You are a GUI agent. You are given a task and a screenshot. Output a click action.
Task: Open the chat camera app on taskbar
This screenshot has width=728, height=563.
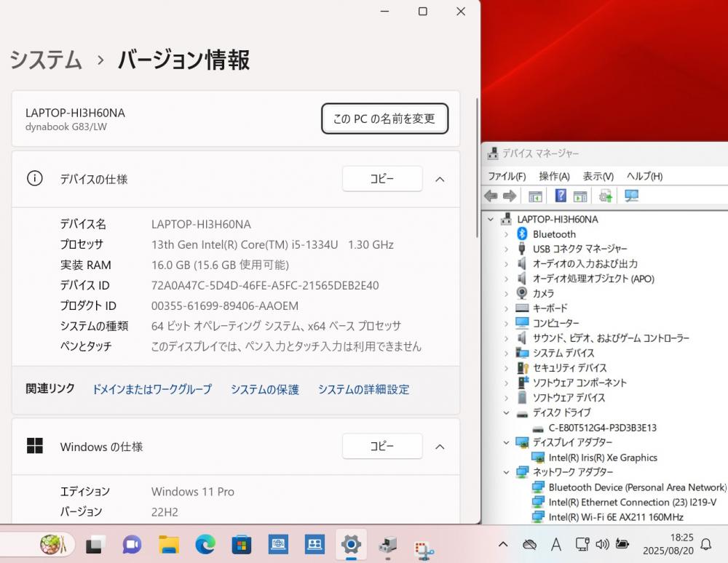132,544
